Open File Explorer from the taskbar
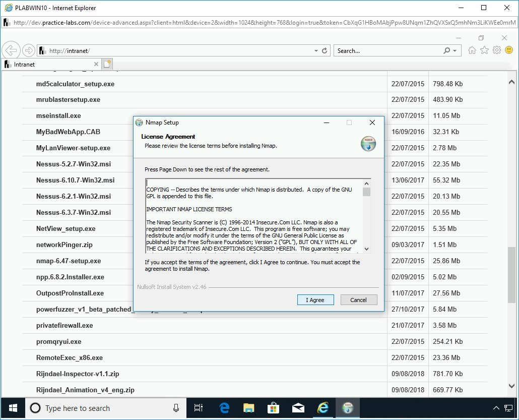 click(249, 408)
